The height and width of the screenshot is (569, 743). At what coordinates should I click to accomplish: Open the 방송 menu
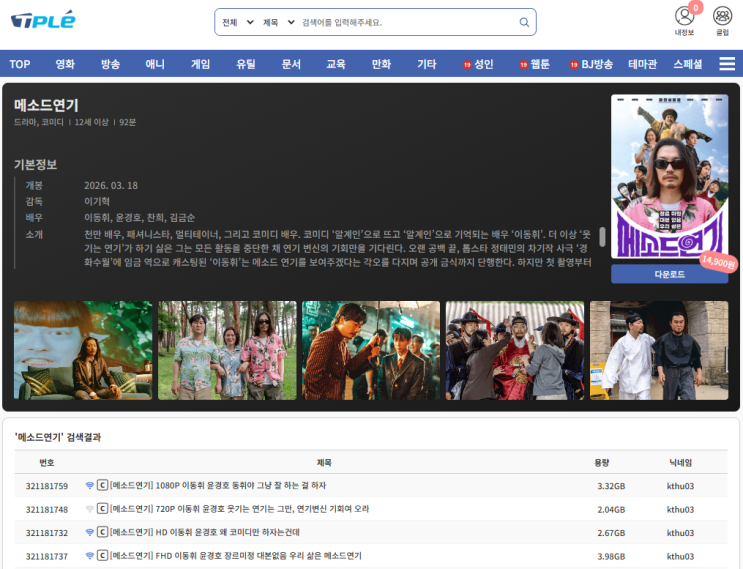coord(110,64)
